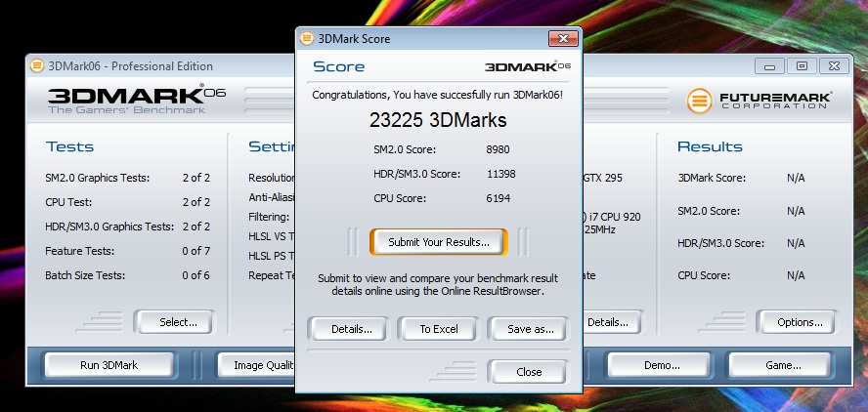Click the Futuremark Corporation orange logo
This screenshot has width=868, height=412.
pyautogui.click(x=700, y=101)
